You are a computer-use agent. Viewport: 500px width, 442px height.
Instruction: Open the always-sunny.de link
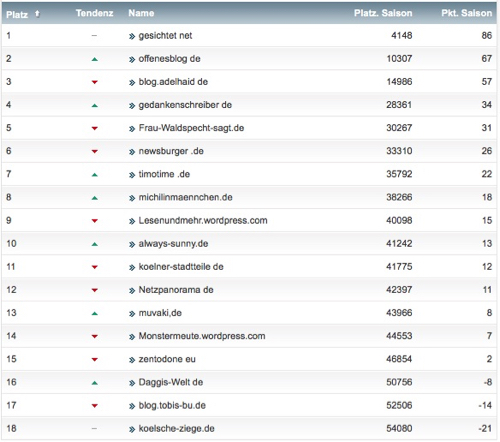click(x=173, y=244)
